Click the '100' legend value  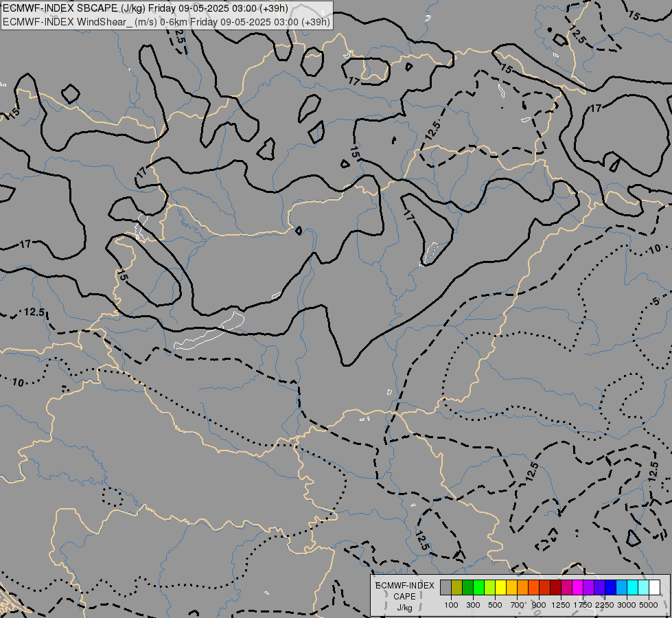(451, 605)
